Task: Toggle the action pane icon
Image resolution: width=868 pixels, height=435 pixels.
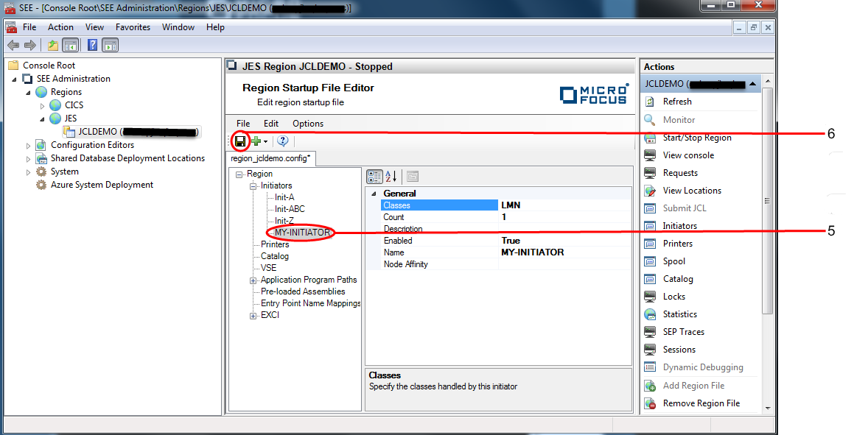Action: [x=111, y=46]
